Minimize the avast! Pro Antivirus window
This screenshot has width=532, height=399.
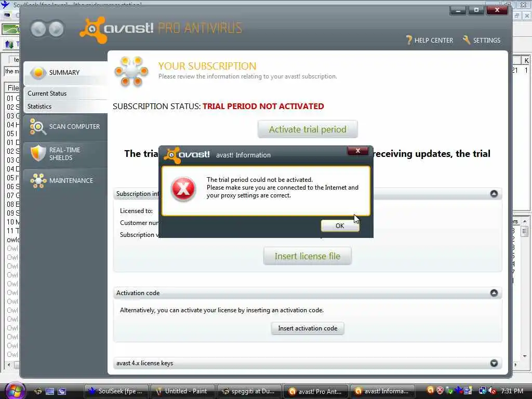458,10
